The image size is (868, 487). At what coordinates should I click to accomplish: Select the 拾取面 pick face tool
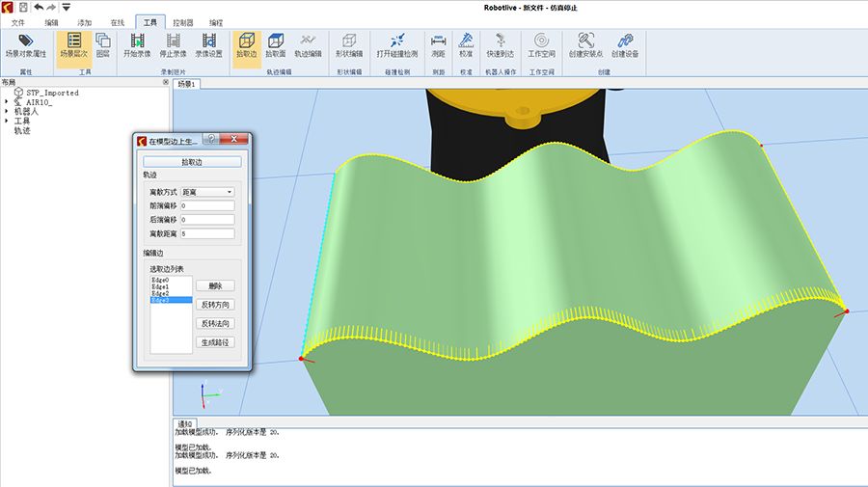click(x=276, y=45)
